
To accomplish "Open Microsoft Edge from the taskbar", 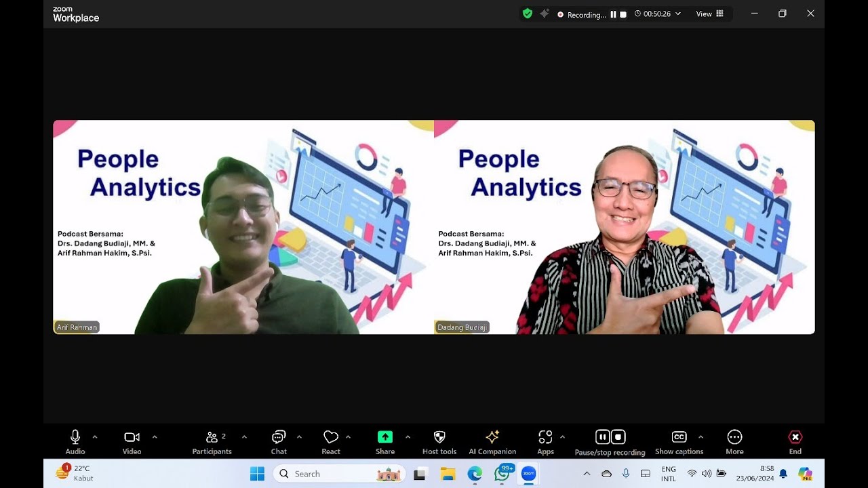I will 475,474.
